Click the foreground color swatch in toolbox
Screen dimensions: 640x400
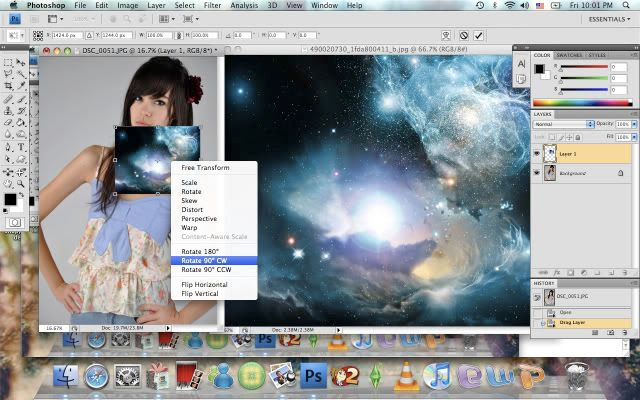click(x=10, y=199)
